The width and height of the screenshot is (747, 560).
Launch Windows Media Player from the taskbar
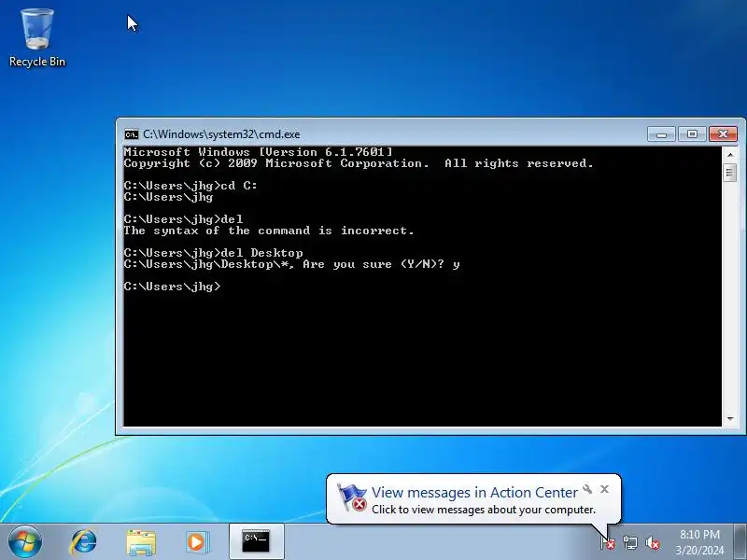point(197,542)
